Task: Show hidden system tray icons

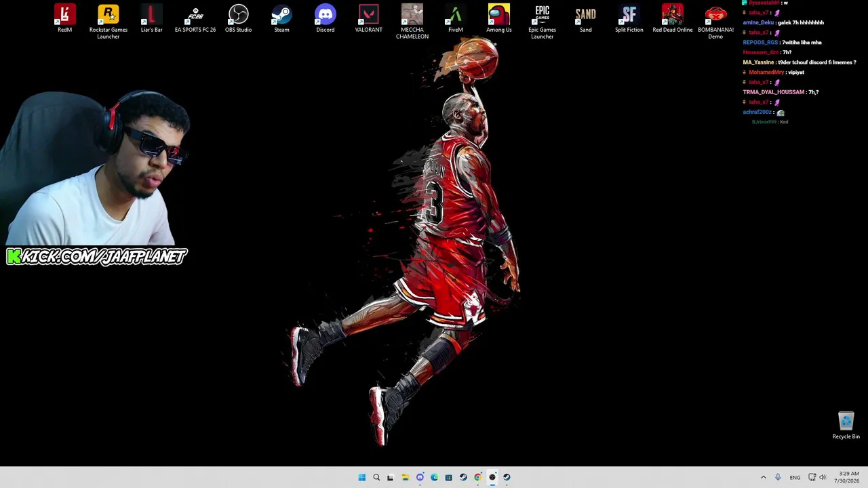Action: point(763,477)
